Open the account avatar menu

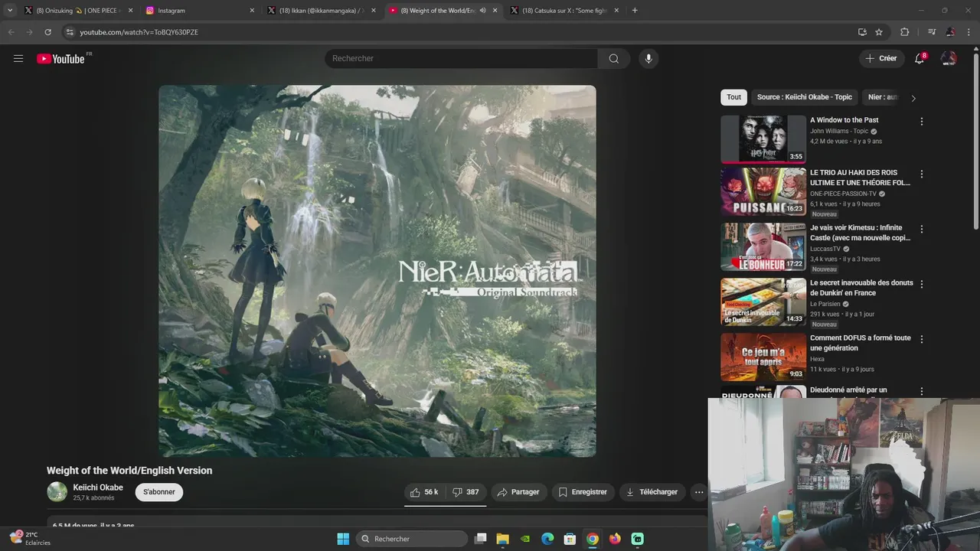pos(949,58)
